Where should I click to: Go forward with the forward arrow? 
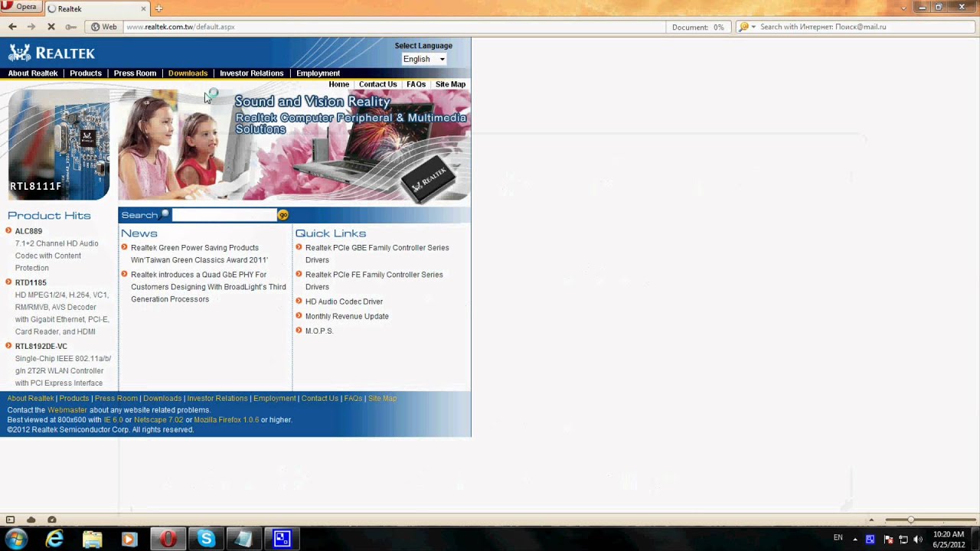click(31, 27)
